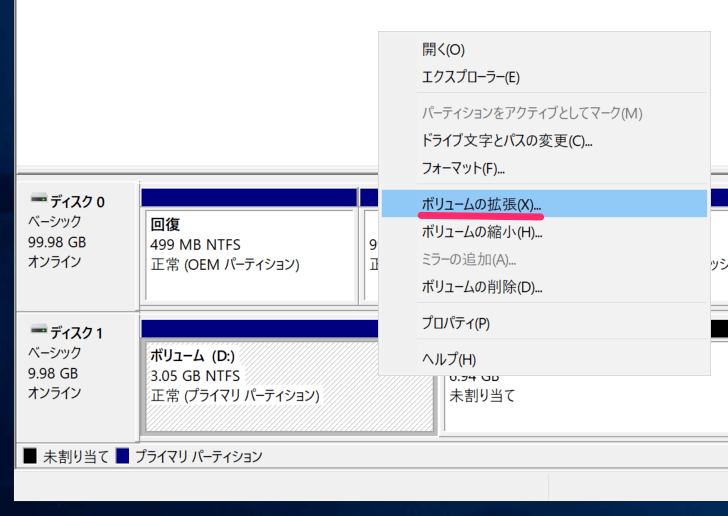The height and width of the screenshot is (516, 728).
Task: Click the blue プライマリ パーティション legend swatch
Action: pos(123,456)
